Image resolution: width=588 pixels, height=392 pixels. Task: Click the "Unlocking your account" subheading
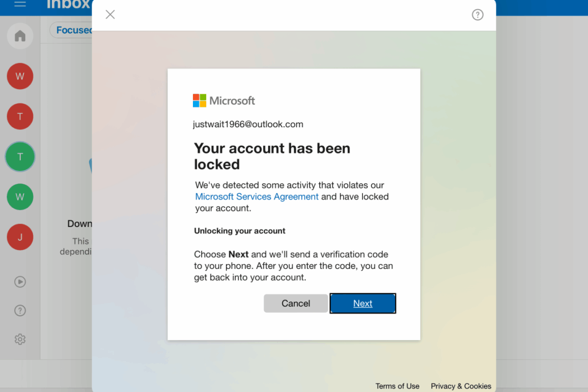click(240, 231)
